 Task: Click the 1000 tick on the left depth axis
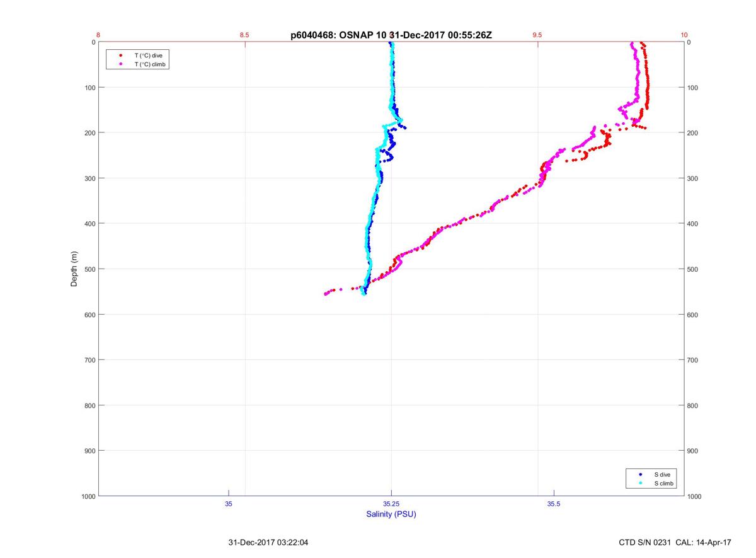pos(88,496)
